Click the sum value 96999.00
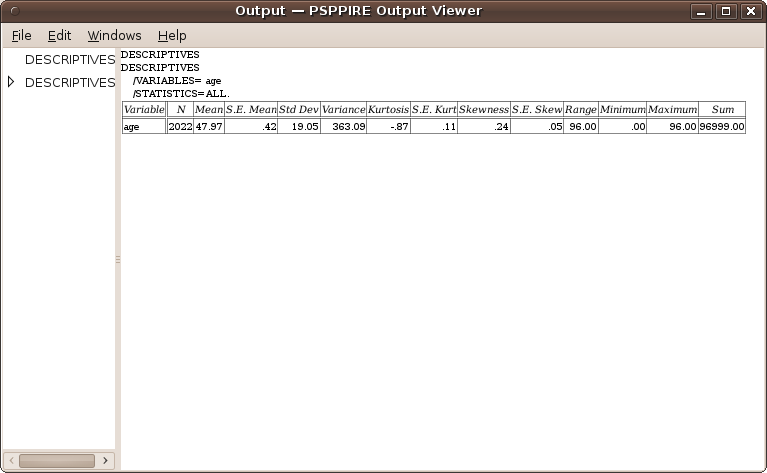767x473 pixels. tap(722, 127)
